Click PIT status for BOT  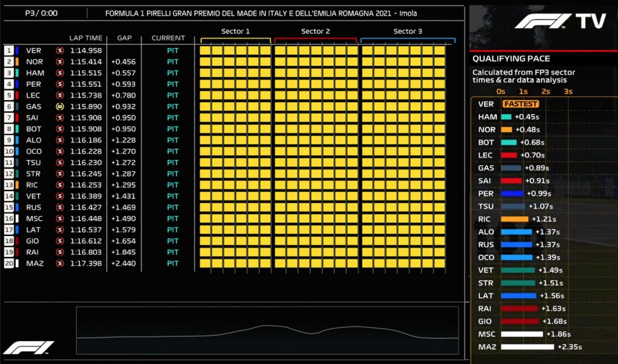click(x=173, y=129)
